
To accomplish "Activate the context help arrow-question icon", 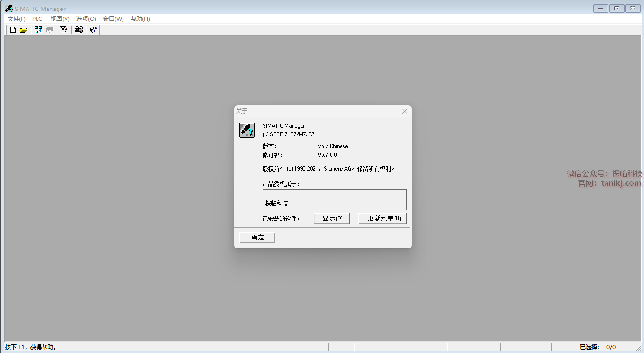I will [93, 30].
